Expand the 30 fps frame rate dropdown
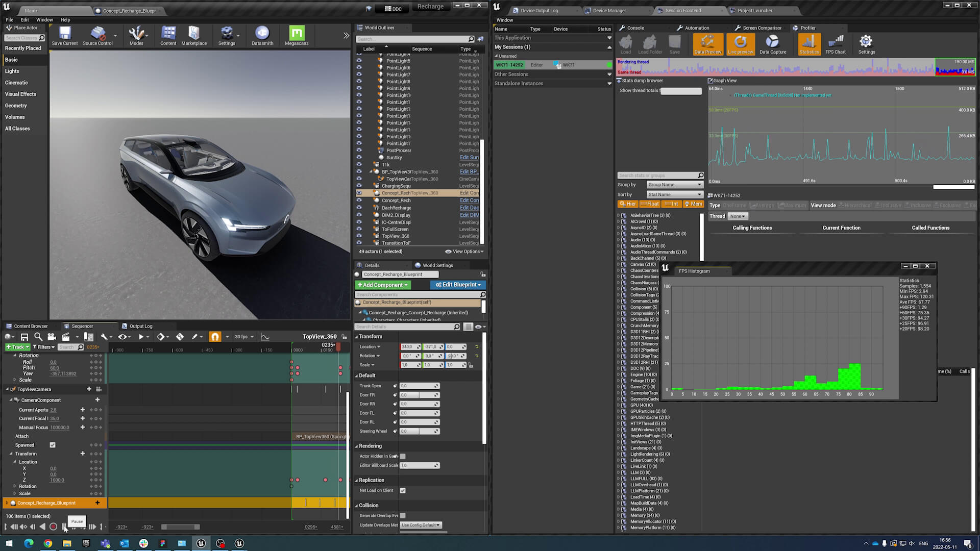 tap(244, 337)
